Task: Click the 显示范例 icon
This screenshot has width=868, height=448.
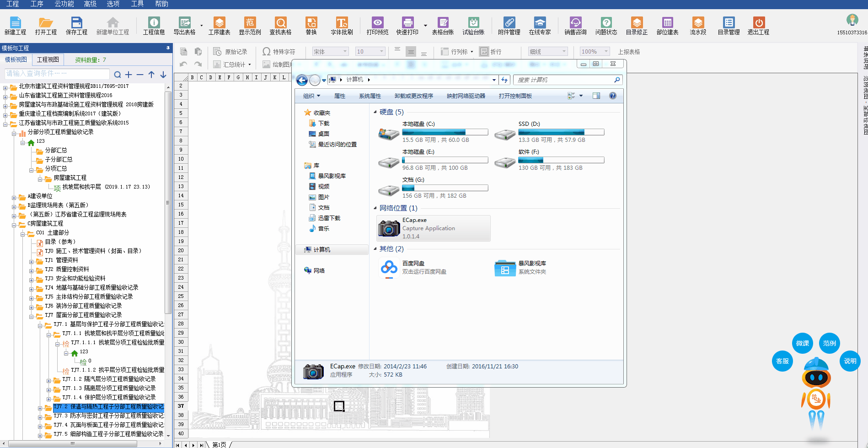Action: click(x=250, y=23)
